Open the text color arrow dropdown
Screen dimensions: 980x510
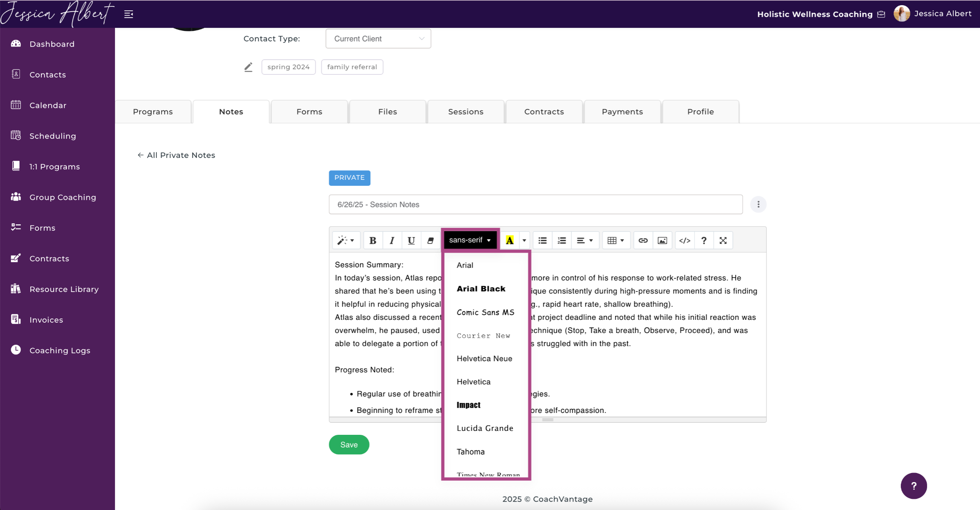[524, 240]
